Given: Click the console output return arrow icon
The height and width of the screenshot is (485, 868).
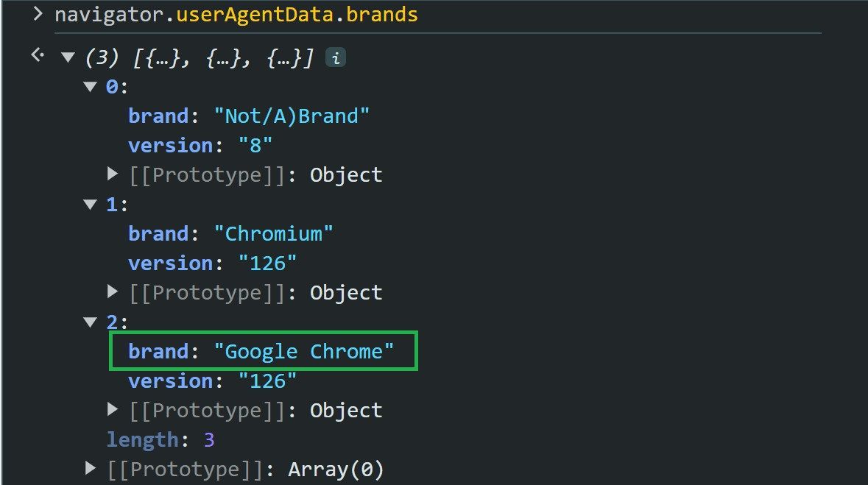Looking at the screenshot, I should point(38,54).
